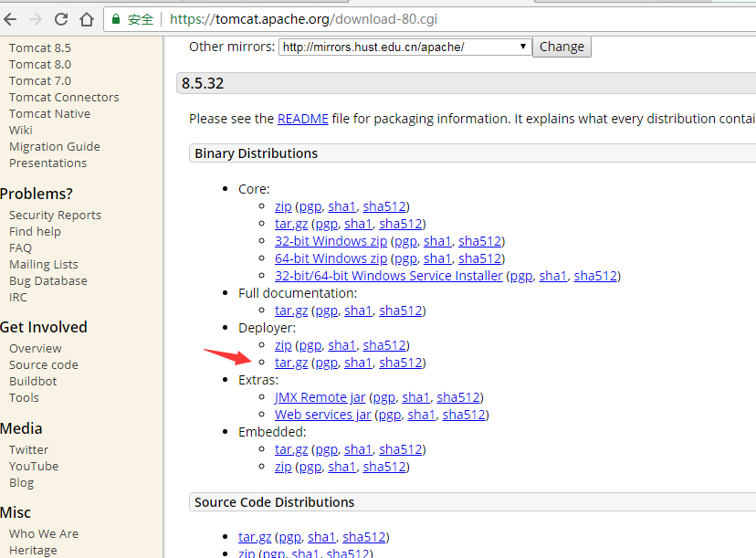Download the Core zip
Image resolution: width=756 pixels, height=558 pixels.
click(x=283, y=206)
